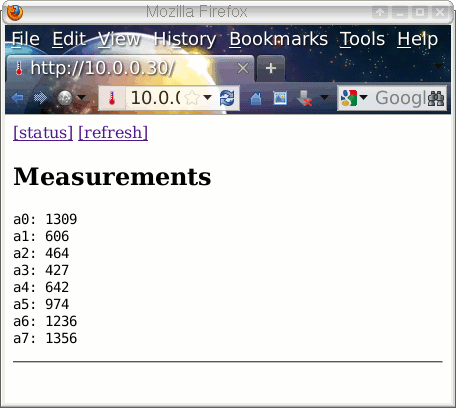Open the Help menu
This screenshot has height=408, width=456.
coord(417,39)
